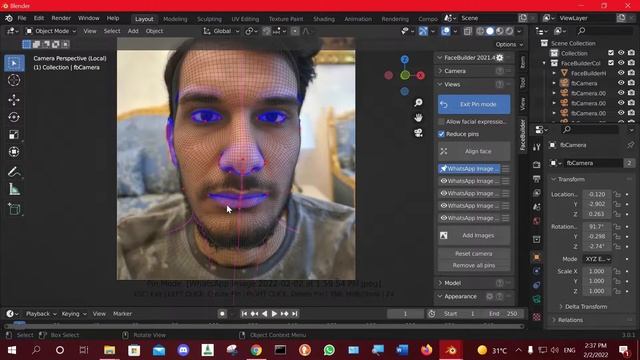Select the Add Cube tool
Image resolution: width=640 pixels, height=360 pixels.
(14, 209)
